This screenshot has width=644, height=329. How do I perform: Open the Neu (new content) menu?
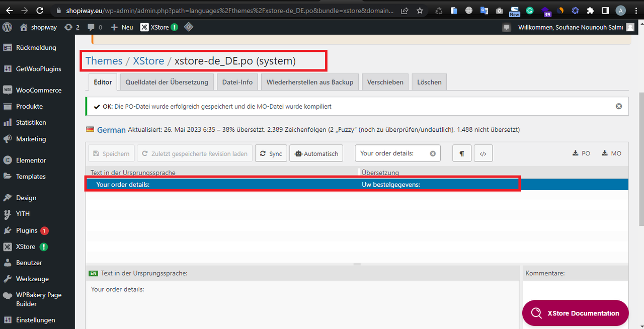(122, 27)
